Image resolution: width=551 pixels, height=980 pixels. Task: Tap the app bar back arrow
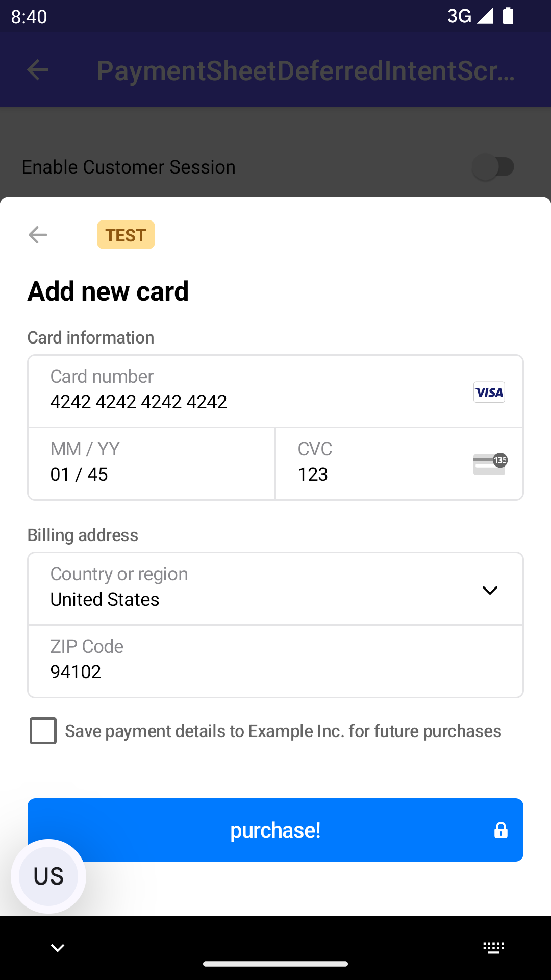(x=38, y=70)
